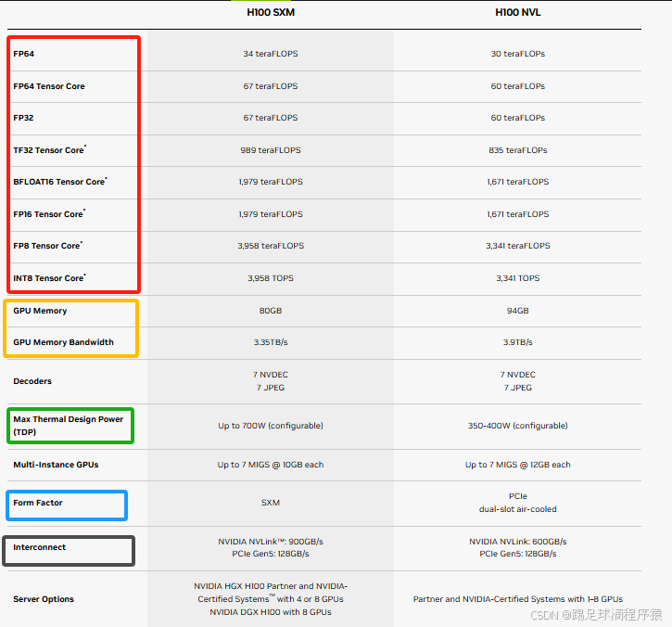Select 1,979 teraFLOPS in the BFLOAT16 row
The height and width of the screenshot is (627, 672).
click(271, 182)
